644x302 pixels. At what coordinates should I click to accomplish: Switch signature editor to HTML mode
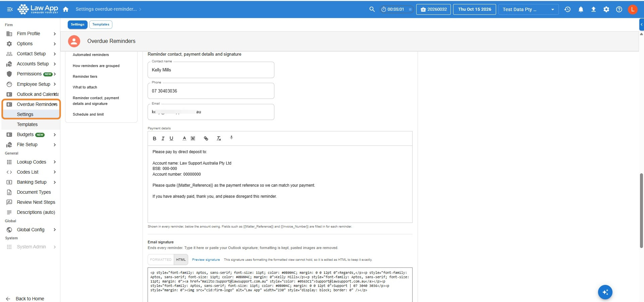pos(181,260)
